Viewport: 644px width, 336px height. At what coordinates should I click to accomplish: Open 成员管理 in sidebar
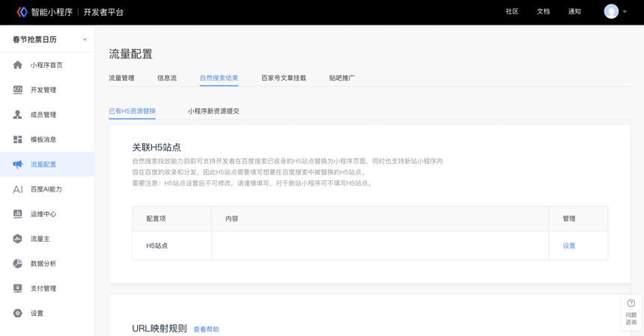tap(47, 114)
